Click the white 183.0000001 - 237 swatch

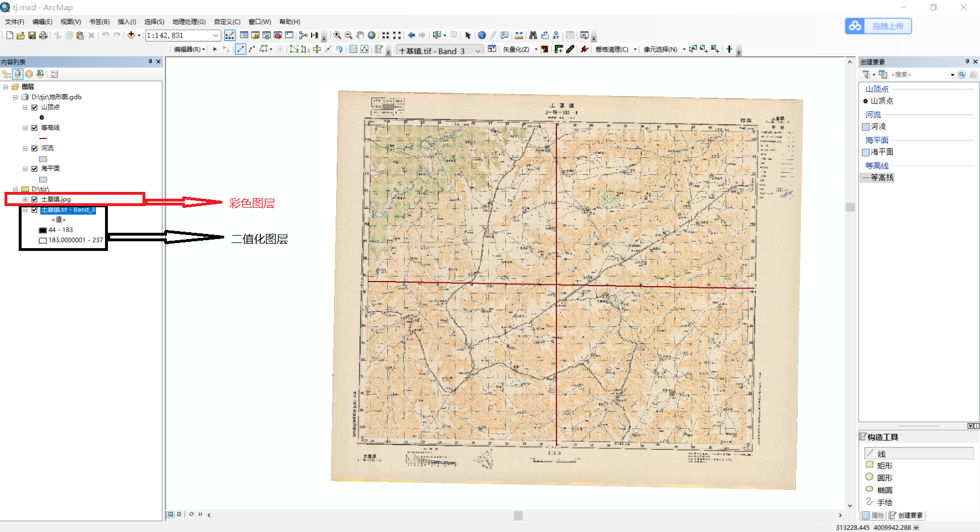coord(43,241)
